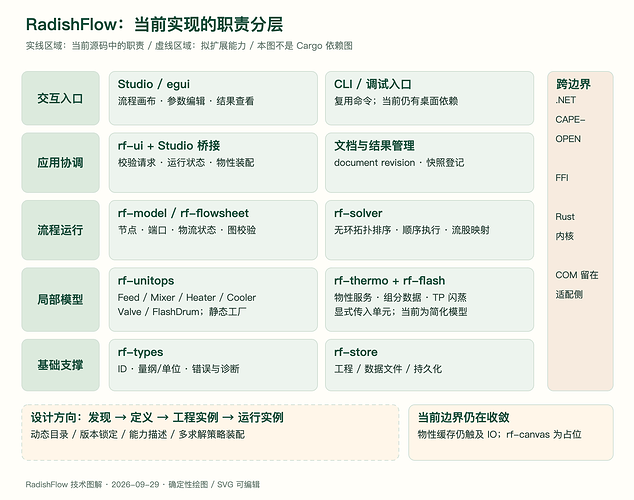Click the 'CLI / 调试入口' card heading

point(373,84)
